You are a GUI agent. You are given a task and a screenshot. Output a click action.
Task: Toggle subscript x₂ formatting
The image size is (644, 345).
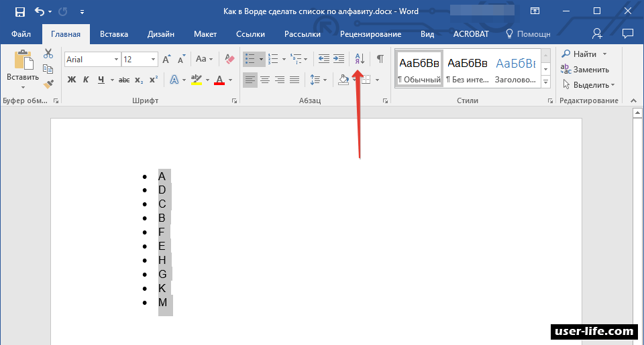pos(140,80)
